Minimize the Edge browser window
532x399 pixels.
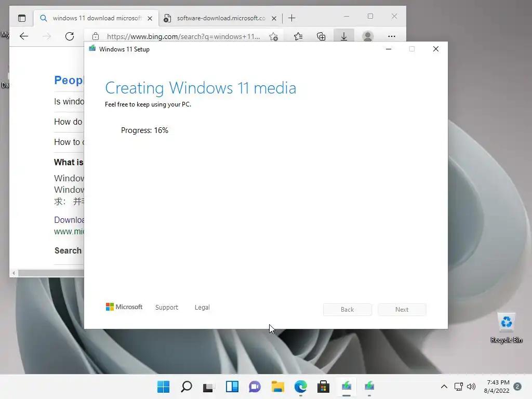point(347,16)
